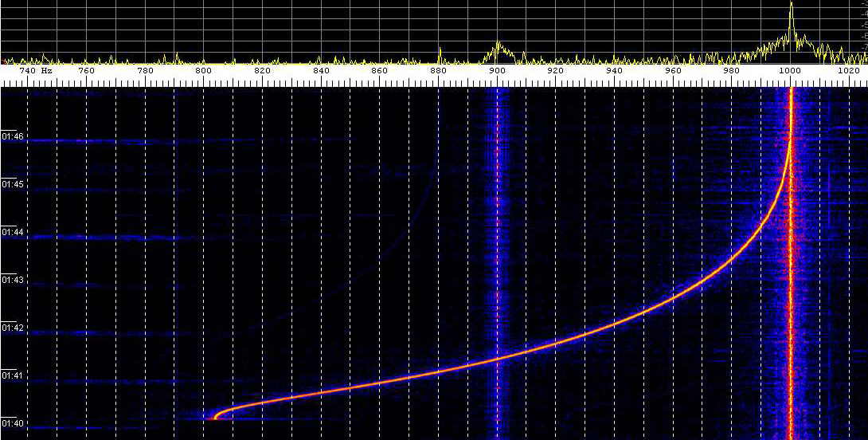Click the 1020 frequency scale label
This screenshot has width=868, height=440.
pos(848,71)
